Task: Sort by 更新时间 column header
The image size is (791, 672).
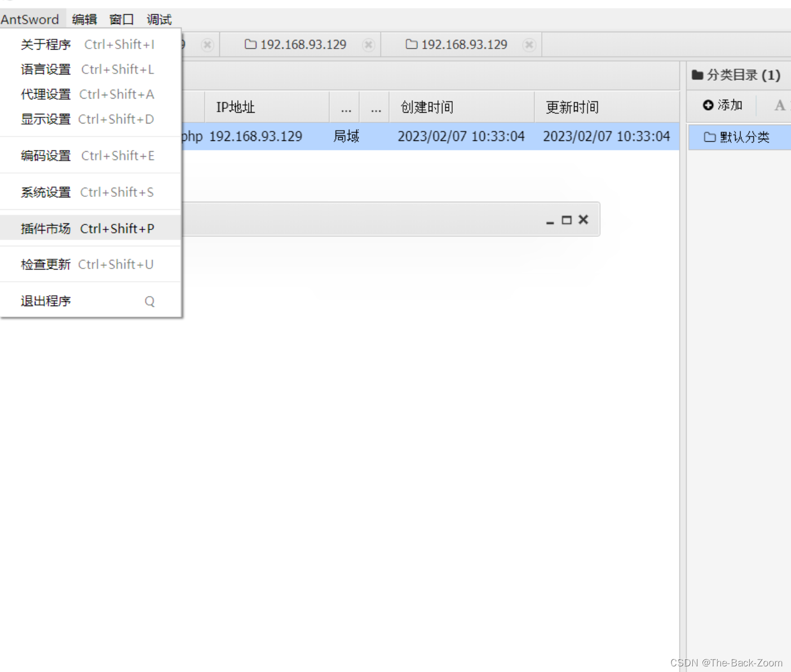Action: tap(607, 107)
